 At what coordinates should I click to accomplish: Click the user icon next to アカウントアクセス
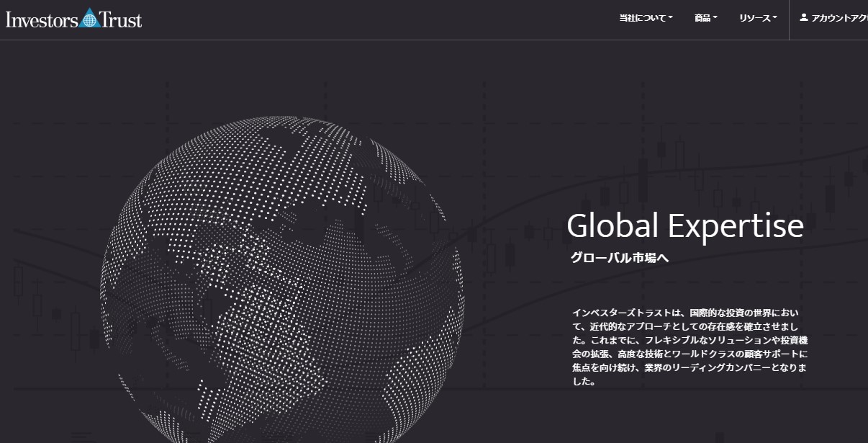pyautogui.click(x=804, y=18)
